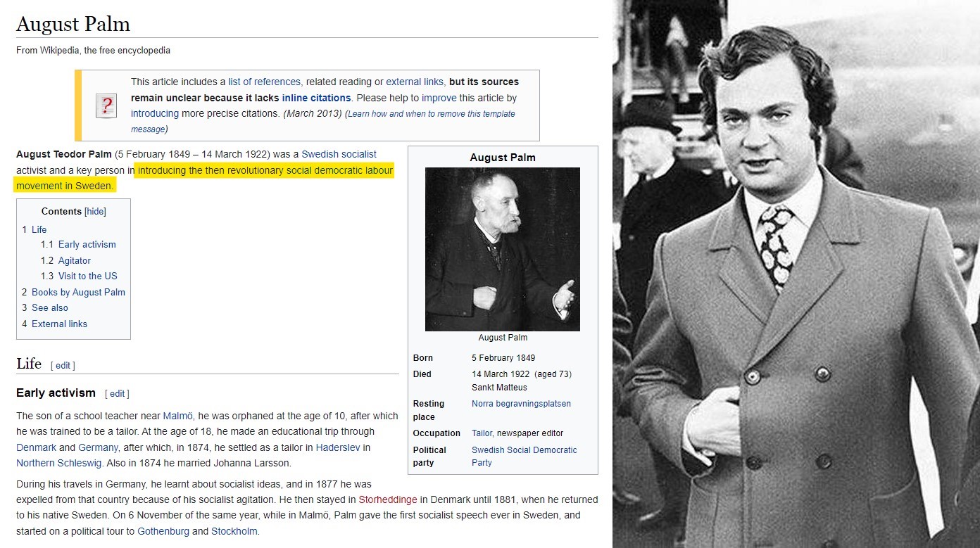Follow the 'Haderslev' link

[x=339, y=447]
